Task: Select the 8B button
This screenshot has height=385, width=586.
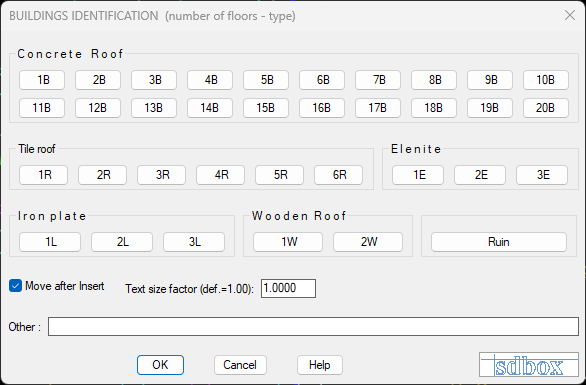Action: (434, 80)
